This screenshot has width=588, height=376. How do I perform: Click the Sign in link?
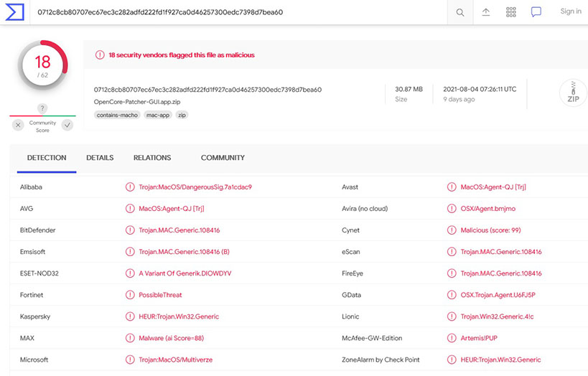[571, 11]
